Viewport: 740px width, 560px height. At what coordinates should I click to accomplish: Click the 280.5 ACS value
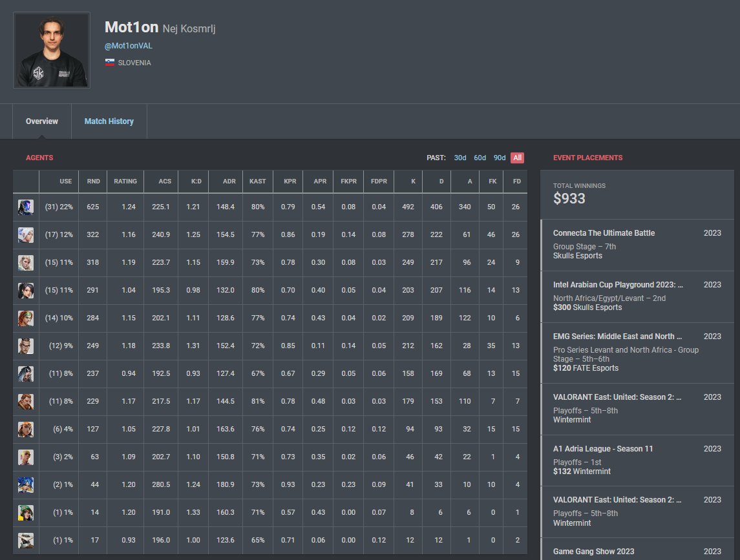161,484
